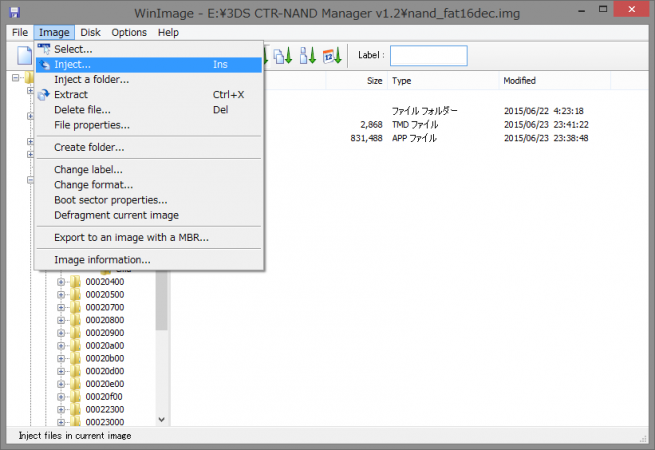Screen dimensions: 655x450
Task: Sort the file list by Modified column
Action: coord(519,81)
